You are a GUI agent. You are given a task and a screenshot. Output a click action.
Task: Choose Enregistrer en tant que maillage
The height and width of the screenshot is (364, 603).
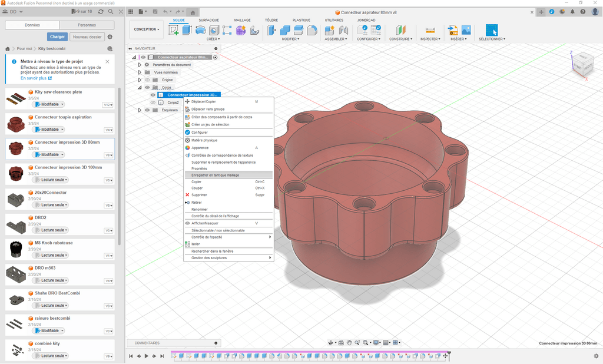coord(215,175)
